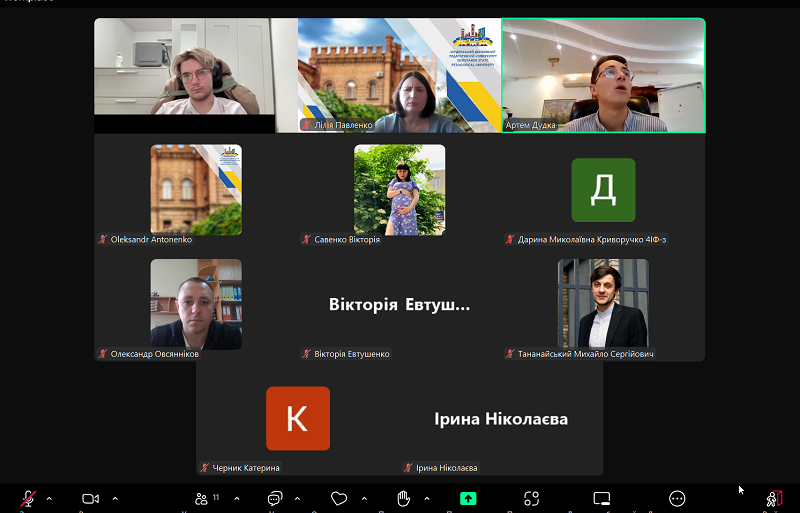Screen dimensions: 800x513
Task: Click the Олександр Овсянніков name label
Action: pos(155,354)
